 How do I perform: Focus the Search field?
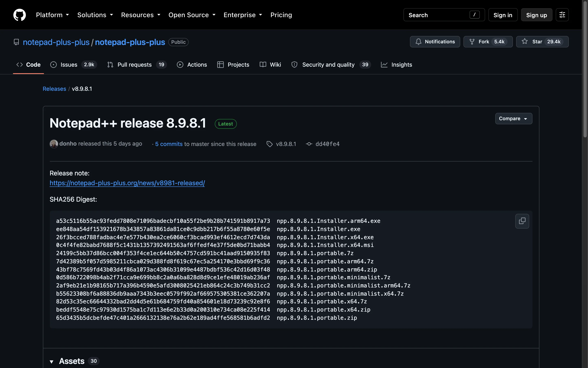444,15
